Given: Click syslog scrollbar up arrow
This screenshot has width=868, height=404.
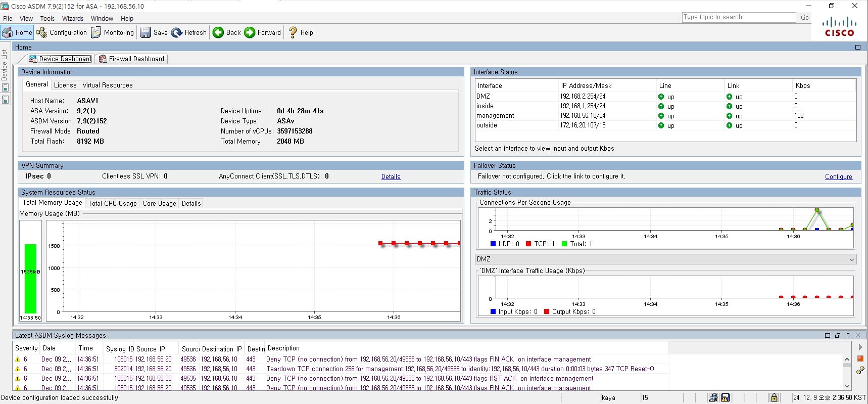Looking at the screenshot, I should coord(847,359).
